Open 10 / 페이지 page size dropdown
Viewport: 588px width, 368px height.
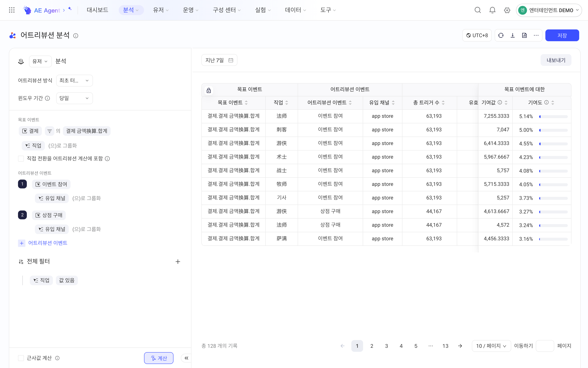(x=491, y=346)
